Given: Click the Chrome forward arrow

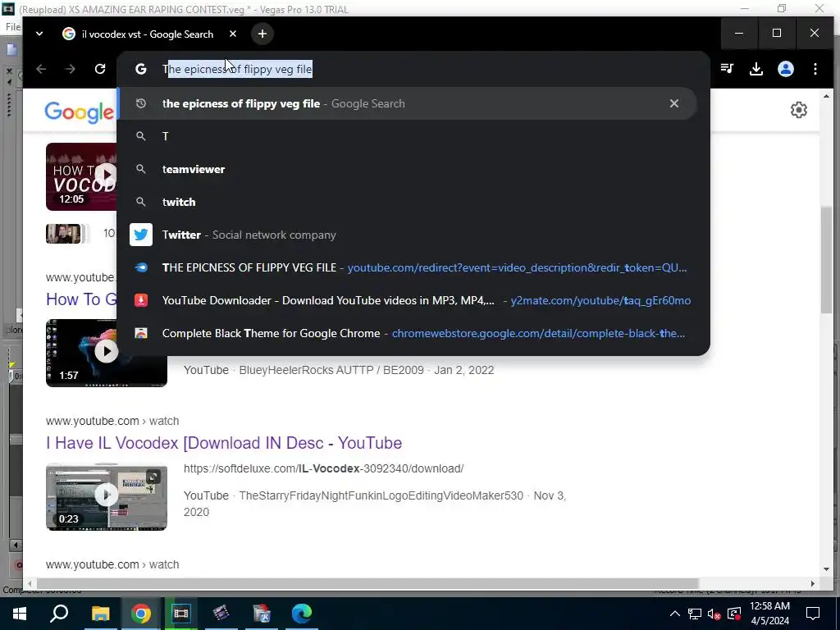Looking at the screenshot, I should tap(71, 69).
